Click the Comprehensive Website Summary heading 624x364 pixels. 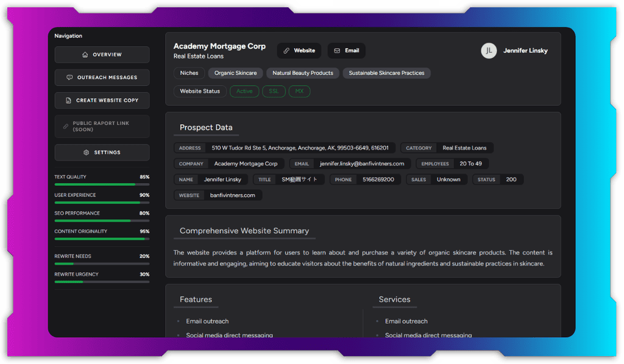(244, 231)
